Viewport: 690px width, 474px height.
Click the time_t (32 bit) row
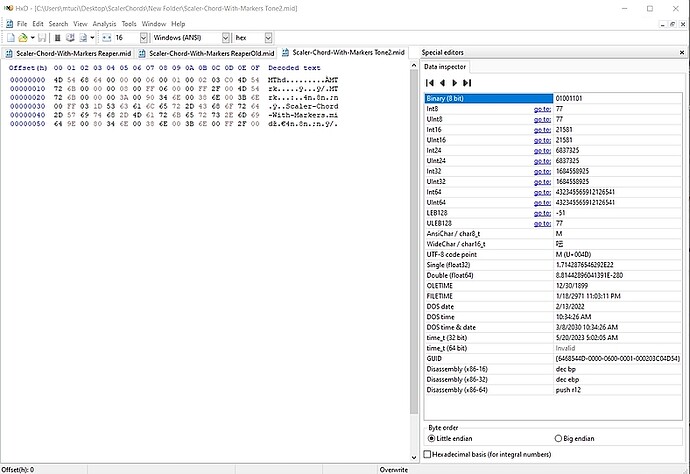(553, 338)
